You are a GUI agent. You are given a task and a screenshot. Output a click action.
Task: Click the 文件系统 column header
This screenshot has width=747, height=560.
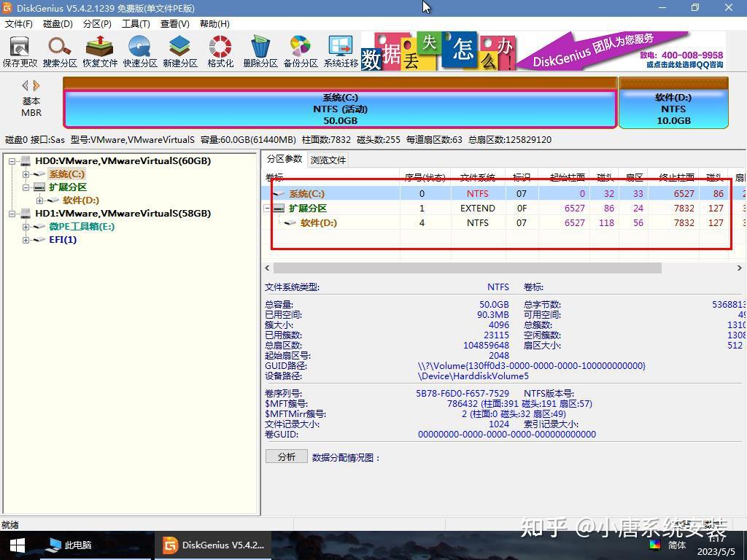coord(477,178)
